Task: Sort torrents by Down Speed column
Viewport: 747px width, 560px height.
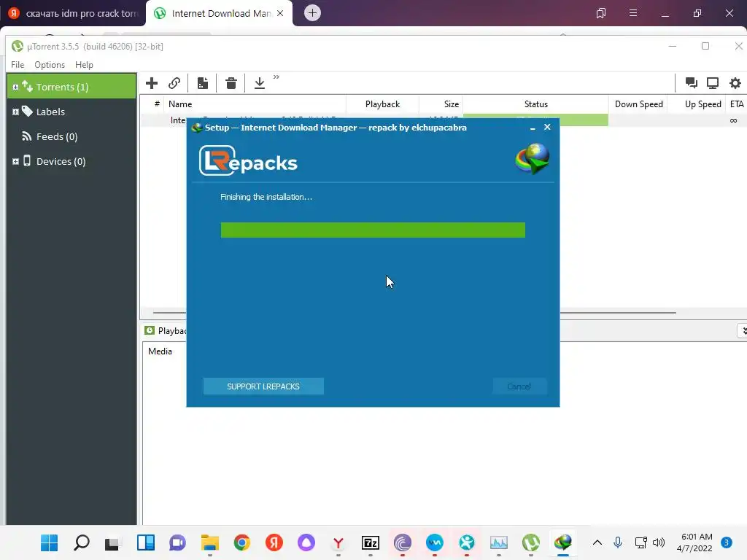Action: [x=638, y=104]
